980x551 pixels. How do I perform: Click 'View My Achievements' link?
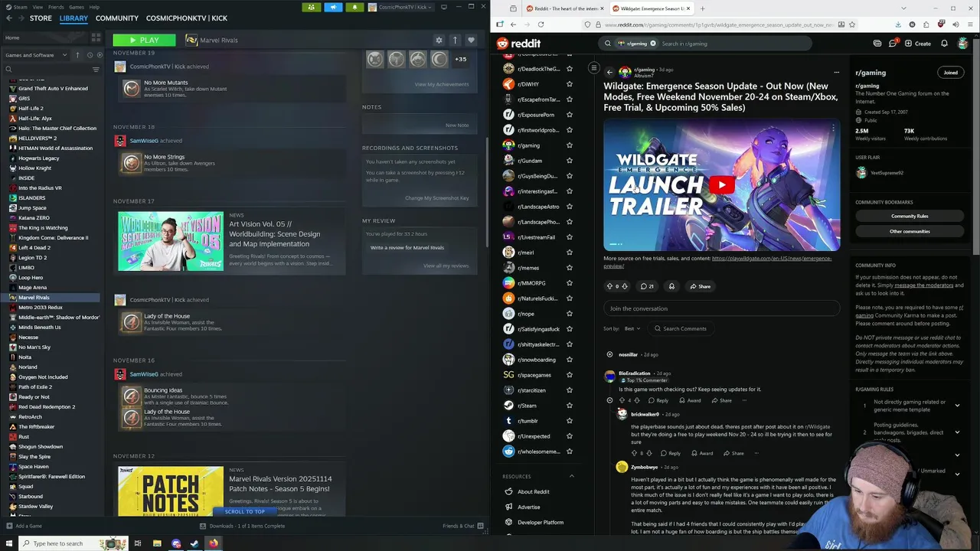(x=441, y=84)
